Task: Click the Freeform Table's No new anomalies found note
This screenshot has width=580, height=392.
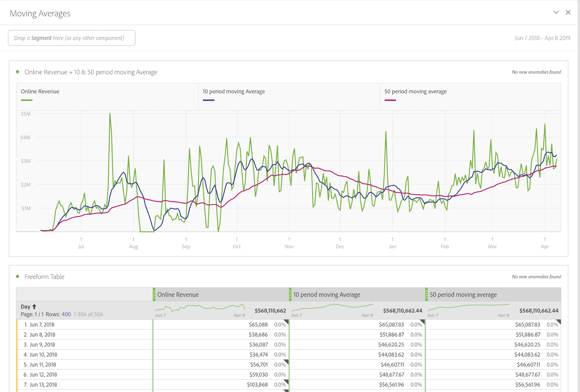Action: tap(536, 277)
